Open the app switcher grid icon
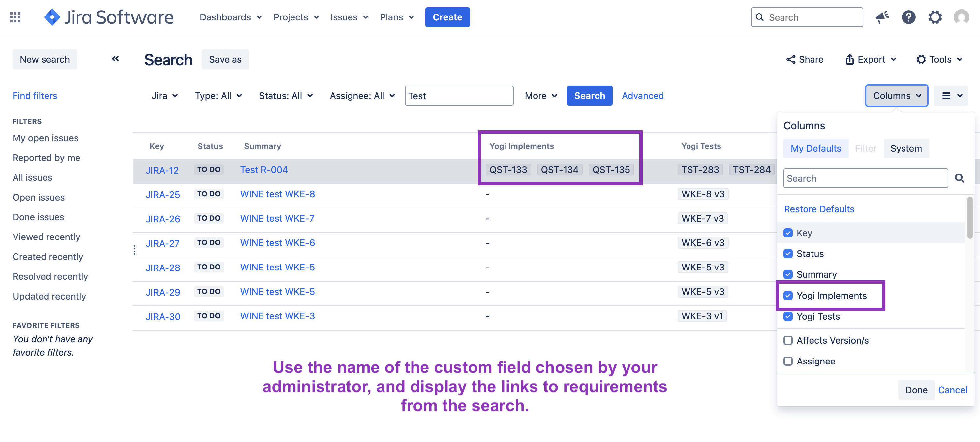The height and width of the screenshot is (442, 980). (x=15, y=17)
